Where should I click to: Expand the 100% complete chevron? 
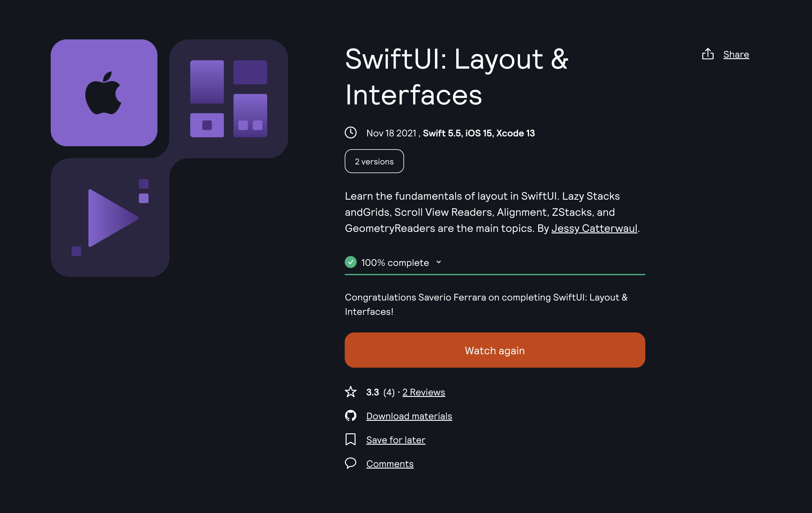point(438,262)
